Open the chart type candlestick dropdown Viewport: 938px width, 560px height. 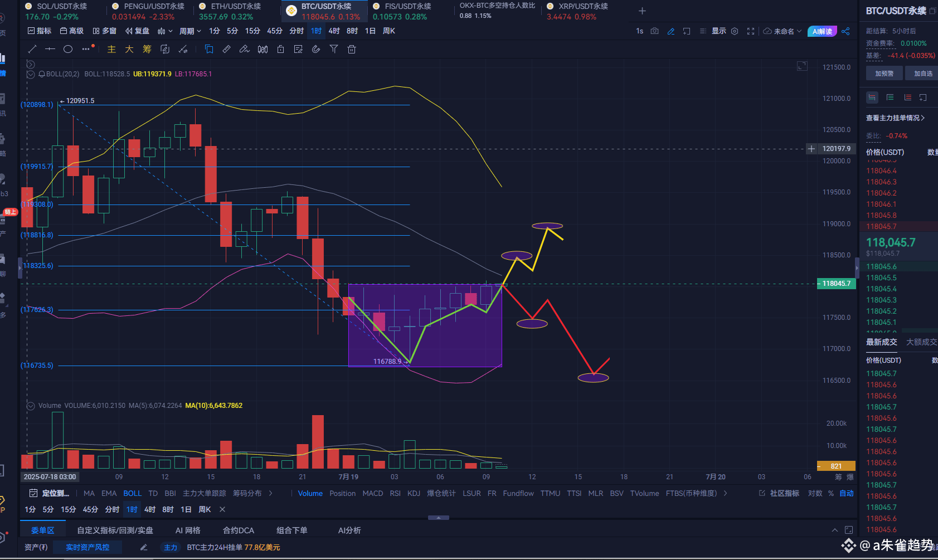click(x=165, y=31)
